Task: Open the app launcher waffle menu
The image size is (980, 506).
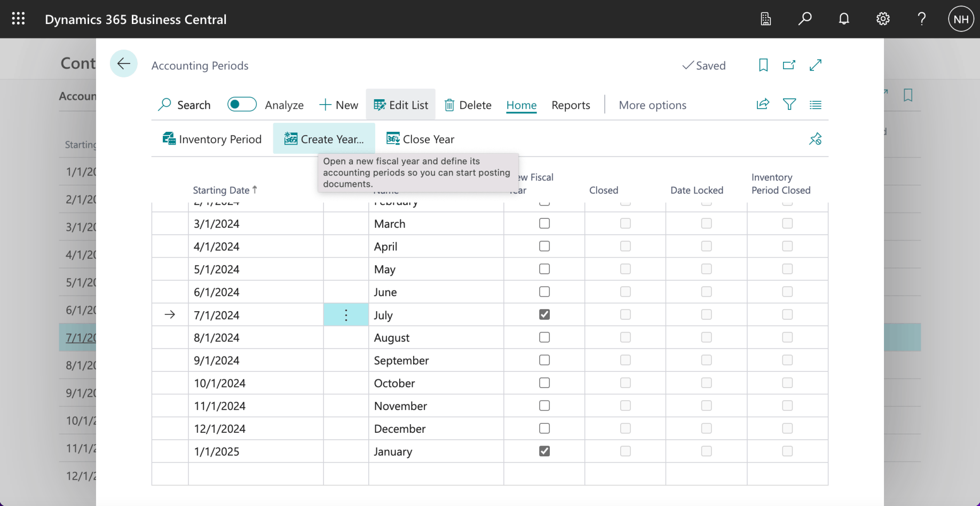Action: click(19, 19)
